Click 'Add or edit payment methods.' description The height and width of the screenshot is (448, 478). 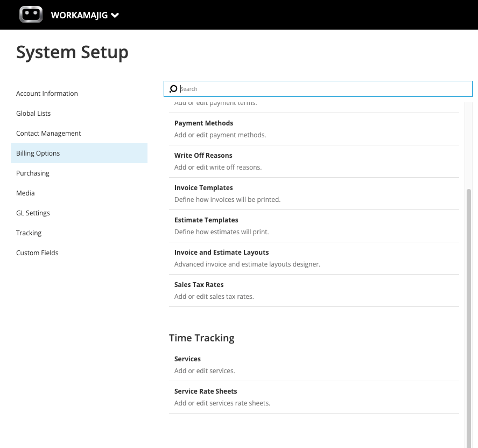[220, 135]
